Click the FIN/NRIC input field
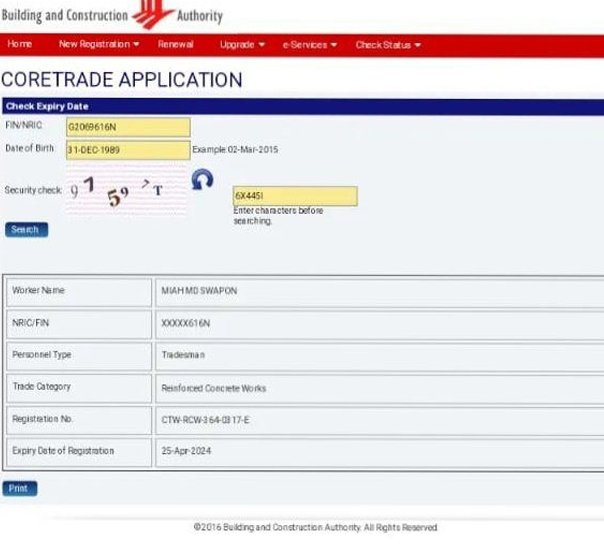The height and width of the screenshot is (559, 604). [128, 127]
